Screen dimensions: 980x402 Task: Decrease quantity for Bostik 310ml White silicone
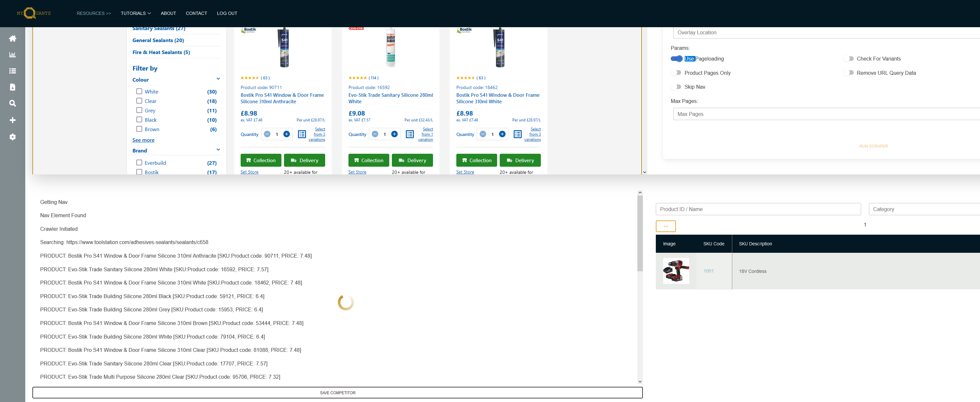tap(483, 134)
